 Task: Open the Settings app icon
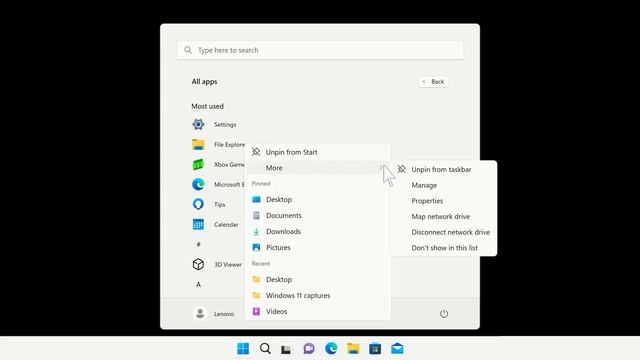(198, 124)
